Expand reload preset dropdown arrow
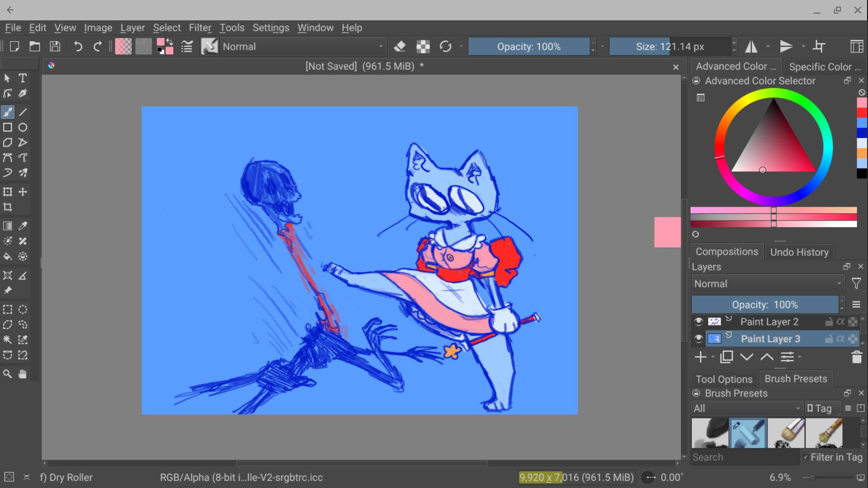 (x=461, y=47)
